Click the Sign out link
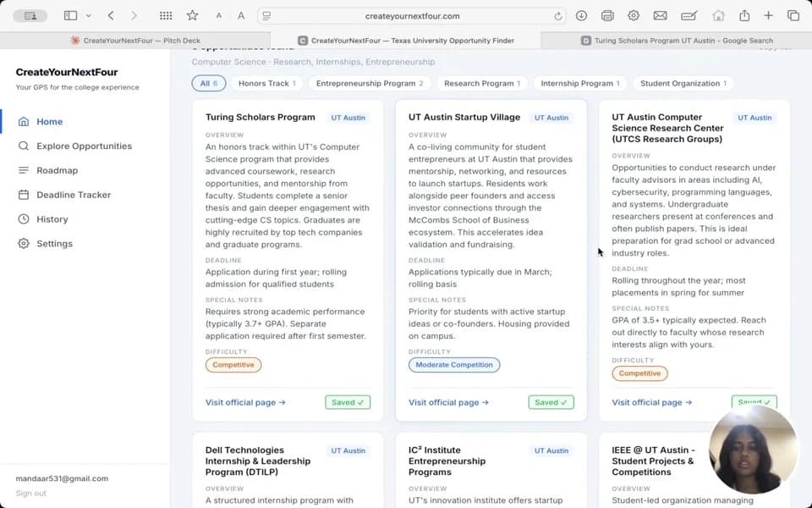Viewport: 812px width, 508px height. coord(31,493)
